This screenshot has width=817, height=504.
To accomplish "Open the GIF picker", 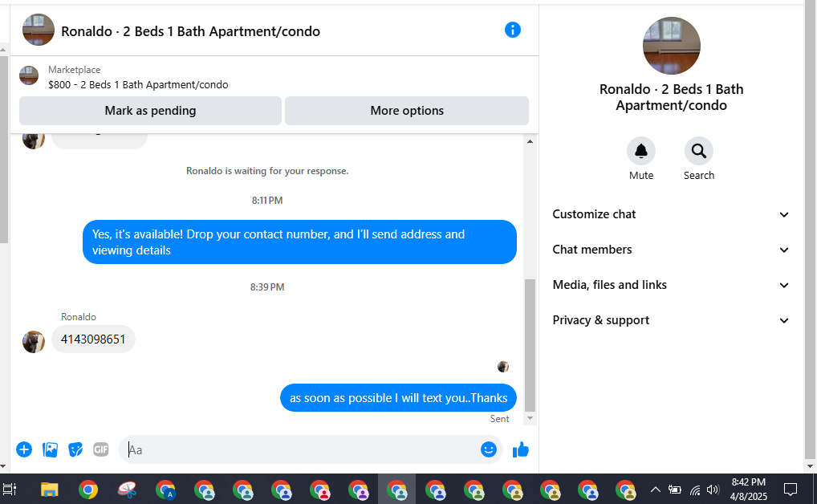I will pyautogui.click(x=101, y=449).
